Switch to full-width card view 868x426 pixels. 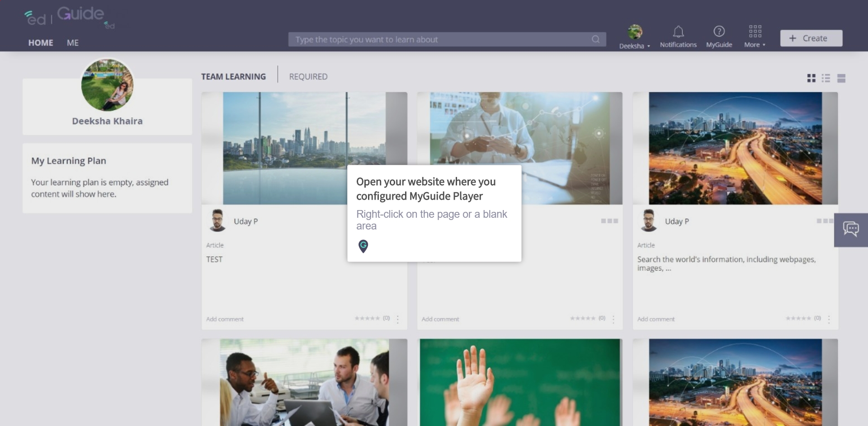(x=841, y=78)
